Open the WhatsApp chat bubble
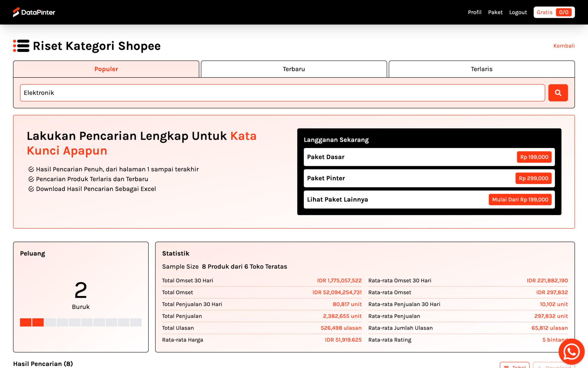The height and width of the screenshot is (368, 588). click(x=571, y=351)
